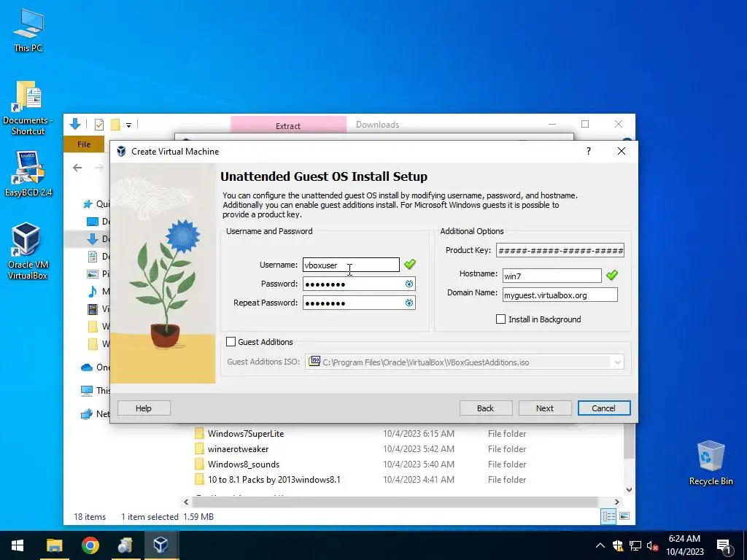Maximize the Explorer Downloads window
Image resolution: width=747 pixels, height=560 pixels.
pos(585,124)
